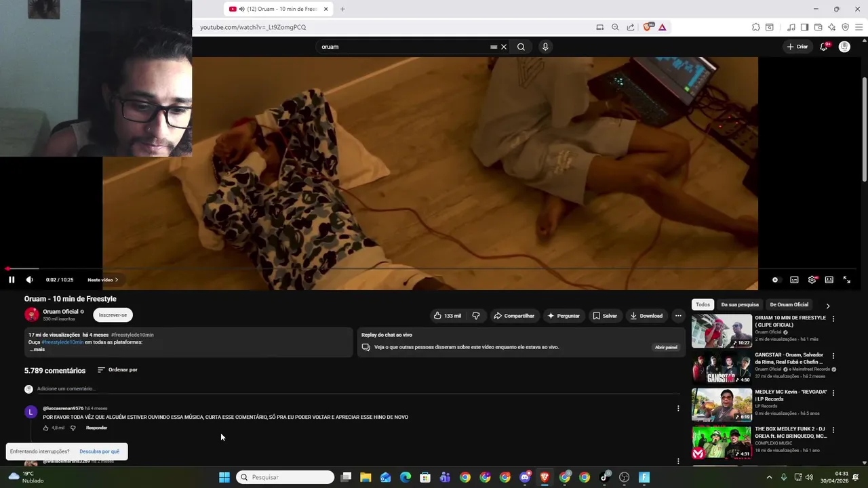The width and height of the screenshot is (868, 488).
Task: Open options for 'ORUAM 10 MIN DE FREESTYLE' suggestion
Action: point(833,319)
